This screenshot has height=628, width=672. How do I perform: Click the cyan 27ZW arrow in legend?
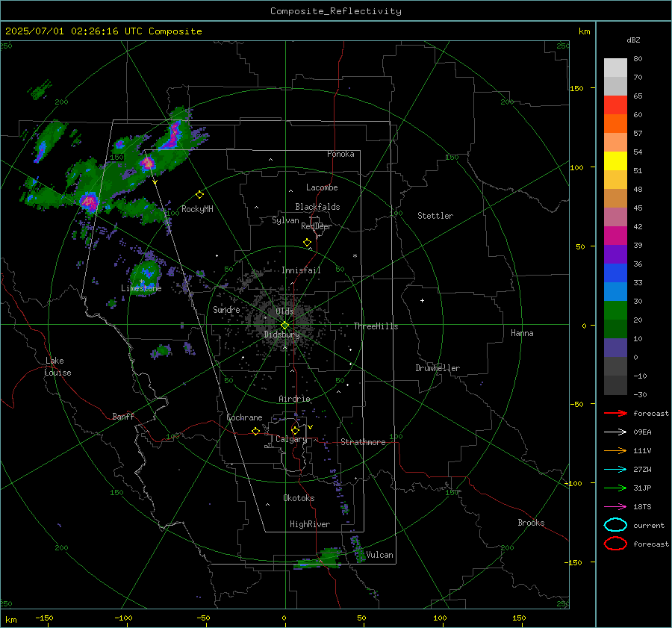click(616, 470)
